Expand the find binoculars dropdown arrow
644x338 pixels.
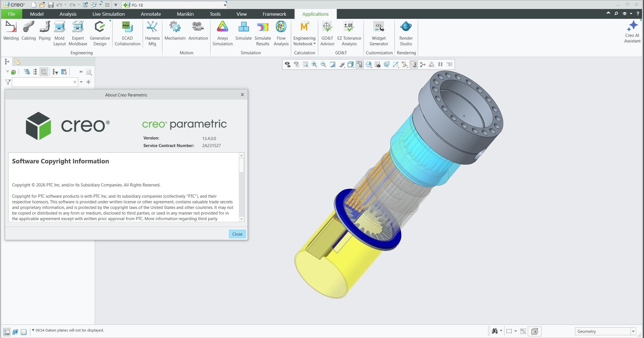pyautogui.click(x=501, y=331)
